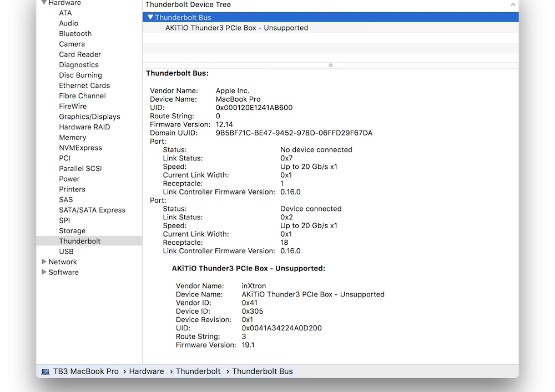The height and width of the screenshot is (392, 555).
Task: Click the bold AKiTiO Thunder3 details heading
Action: [x=249, y=268]
